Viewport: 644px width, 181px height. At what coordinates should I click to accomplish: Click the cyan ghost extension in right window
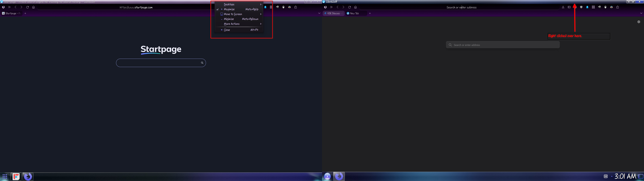(x=587, y=7)
